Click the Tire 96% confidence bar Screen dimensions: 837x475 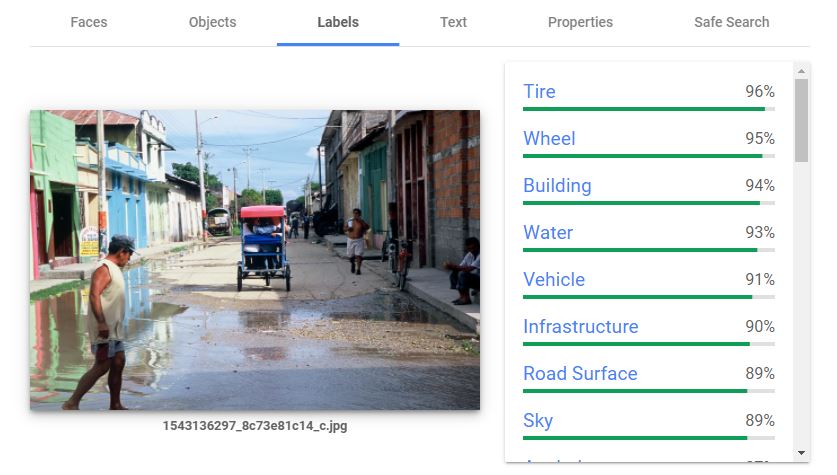pyautogui.click(x=648, y=109)
